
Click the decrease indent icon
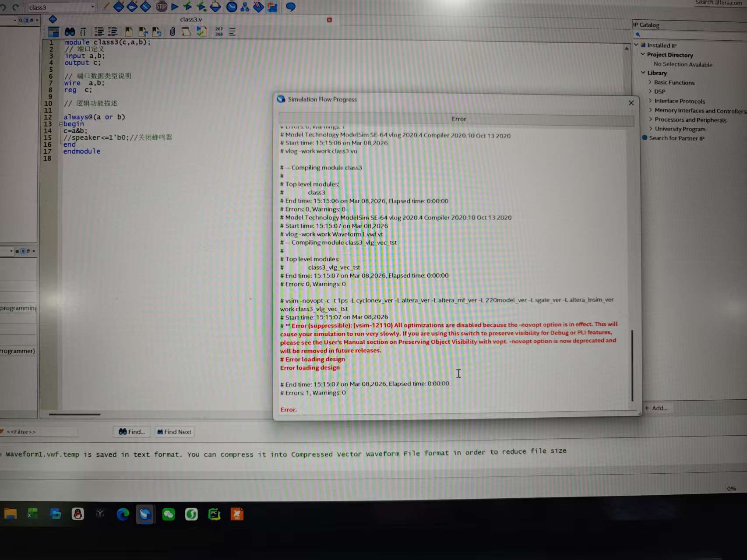(113, 32)
